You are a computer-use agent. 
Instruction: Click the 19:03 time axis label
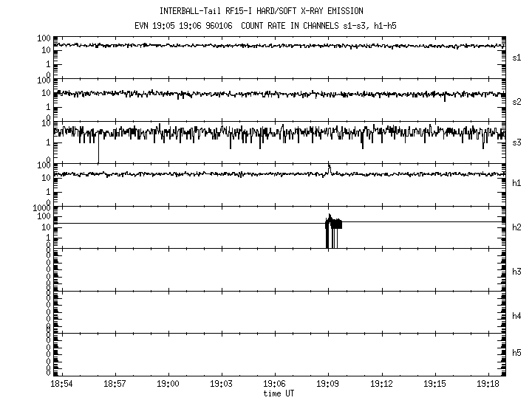pos(221,385)
